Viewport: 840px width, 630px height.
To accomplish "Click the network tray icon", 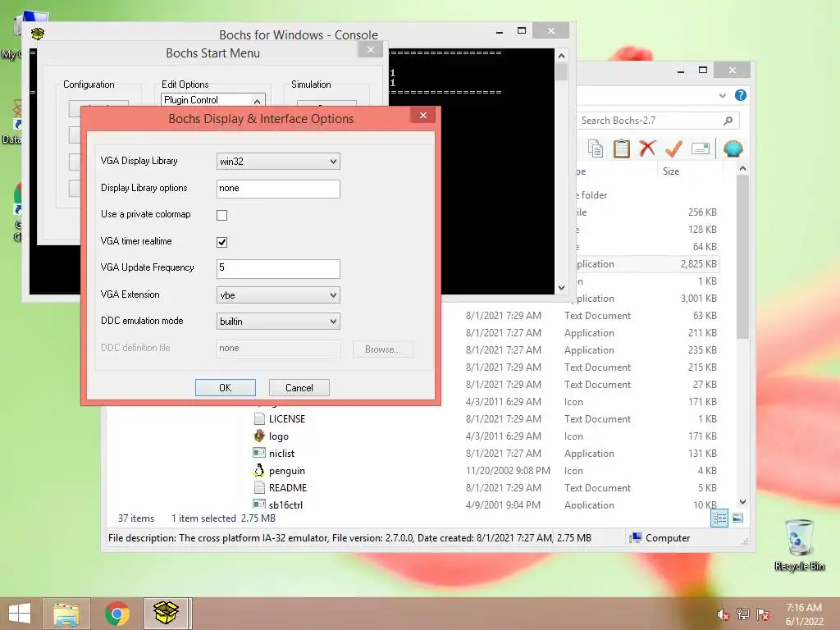I will click(743, 614).
